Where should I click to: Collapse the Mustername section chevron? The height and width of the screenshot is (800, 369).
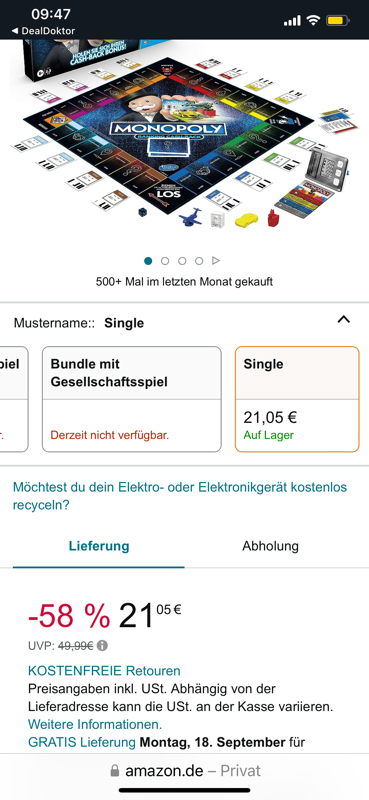pos(344,320)
